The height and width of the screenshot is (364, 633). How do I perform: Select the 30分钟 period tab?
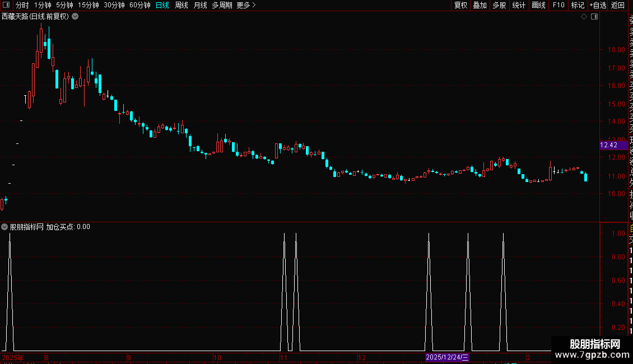[114, 5]
